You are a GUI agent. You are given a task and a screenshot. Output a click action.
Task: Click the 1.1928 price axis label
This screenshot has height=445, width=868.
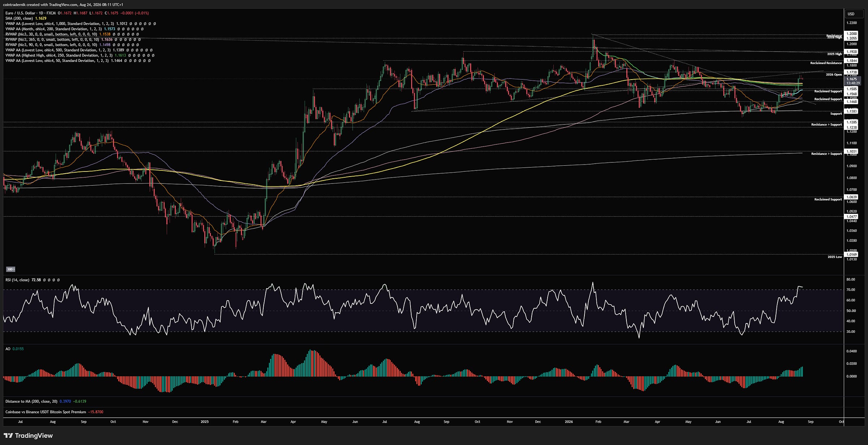point(851,52)
